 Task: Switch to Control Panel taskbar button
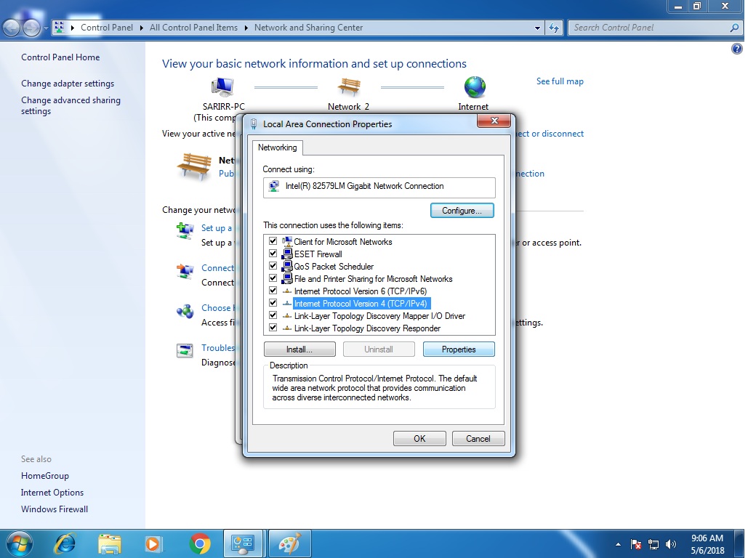click(243, 544)
